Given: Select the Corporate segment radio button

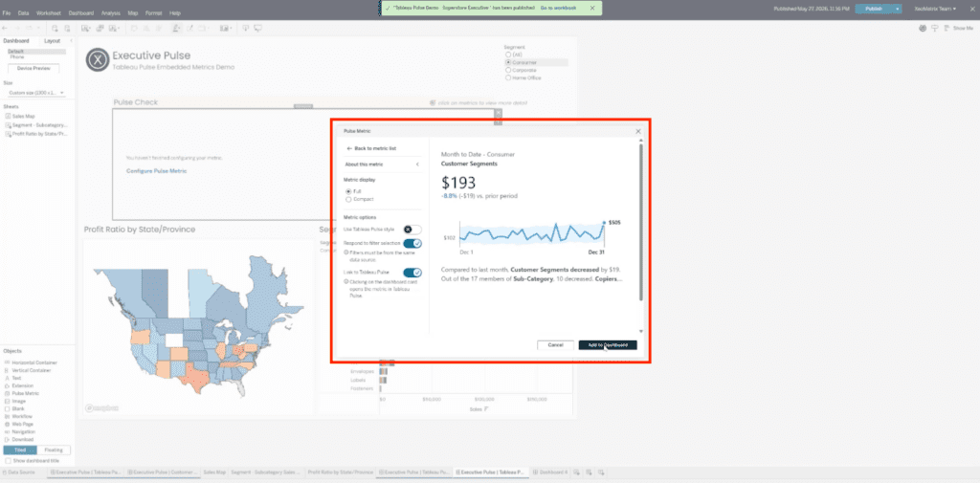Looking at the screenshot, I should tap(508, 70).
